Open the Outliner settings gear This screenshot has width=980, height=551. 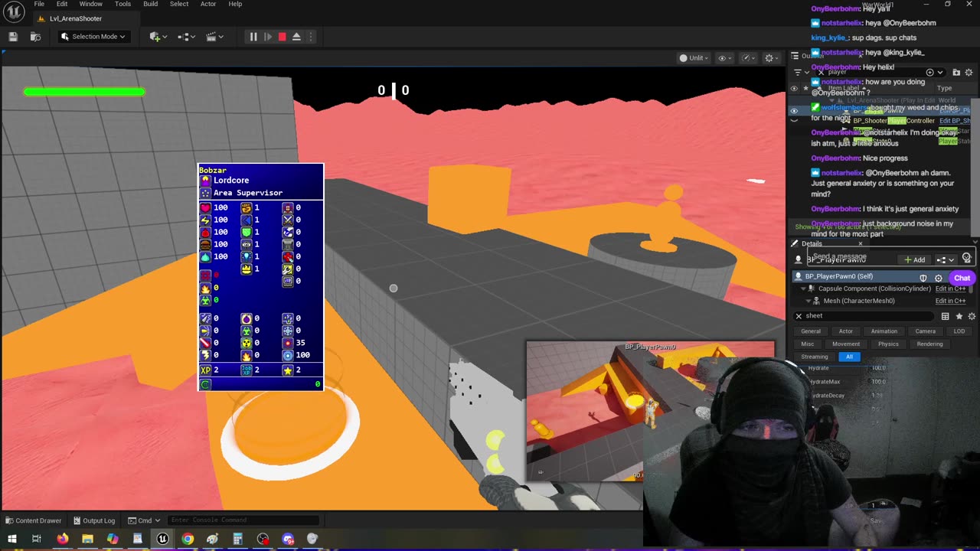970,72
